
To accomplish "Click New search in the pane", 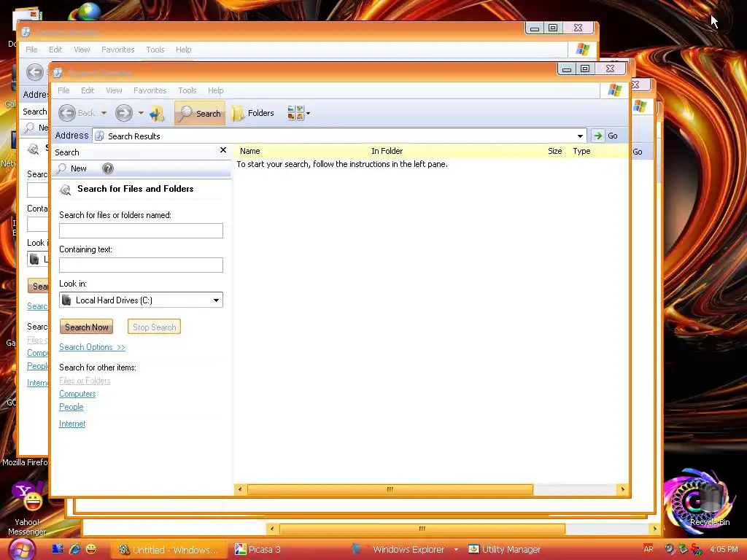I will point(72,168).
